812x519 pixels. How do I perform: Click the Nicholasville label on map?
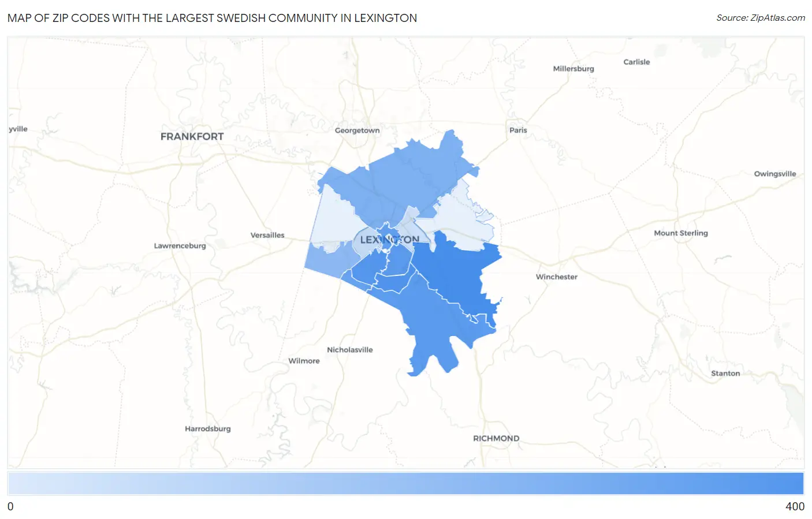click(349, 350)
